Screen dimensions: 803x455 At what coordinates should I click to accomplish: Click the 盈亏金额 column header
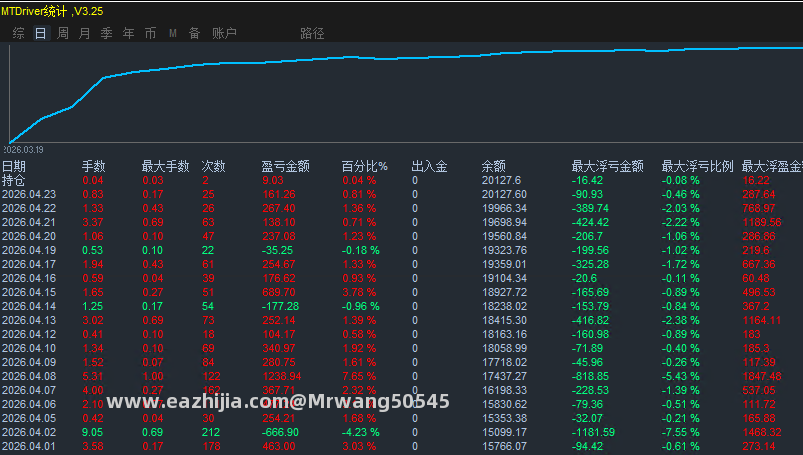click(x=285, y=166)
